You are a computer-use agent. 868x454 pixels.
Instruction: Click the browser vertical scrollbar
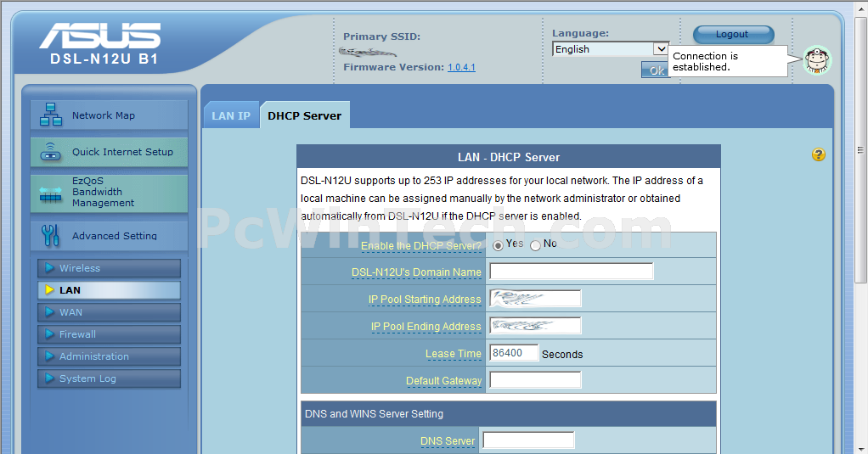(x=860, y=150)
